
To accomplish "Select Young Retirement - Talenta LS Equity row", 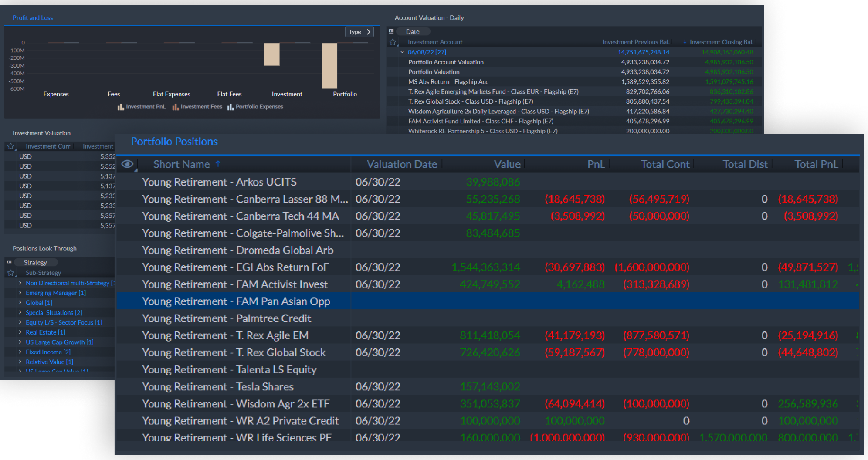I will point(488,369).
